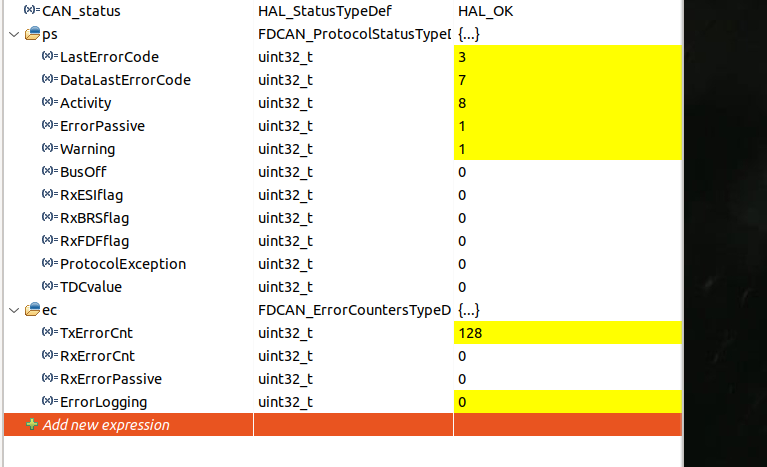This screenshot has height=467, width=767.
Task: Select the LastErrorCode expression name
Action: tap(109, 57)
